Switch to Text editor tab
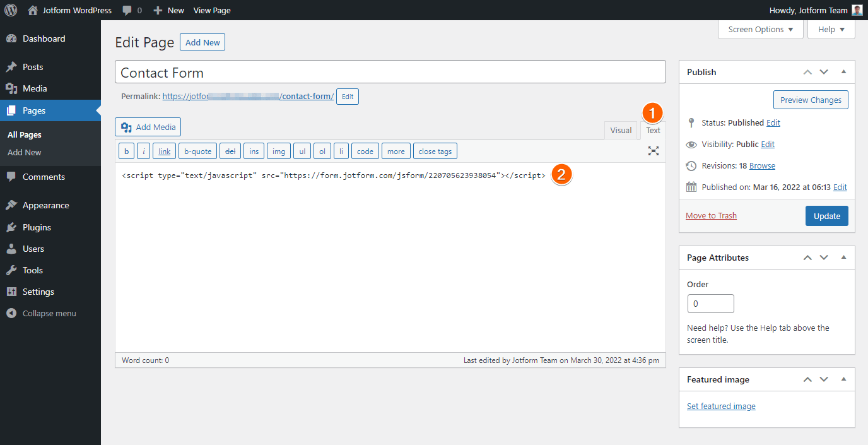Viewport: 868px width, 445px height. [653, 130]
